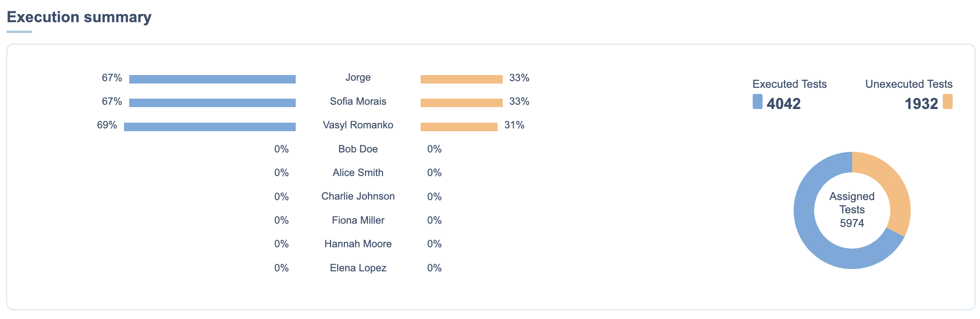This screenshot has width=980, height=319.
Task: Click the executed tests count 4042
Action: click(783, 104)
